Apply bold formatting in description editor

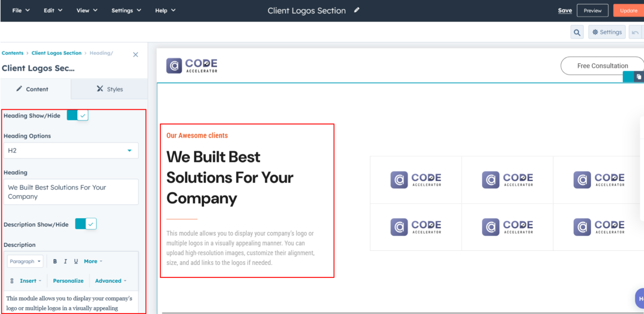[55, 261]
